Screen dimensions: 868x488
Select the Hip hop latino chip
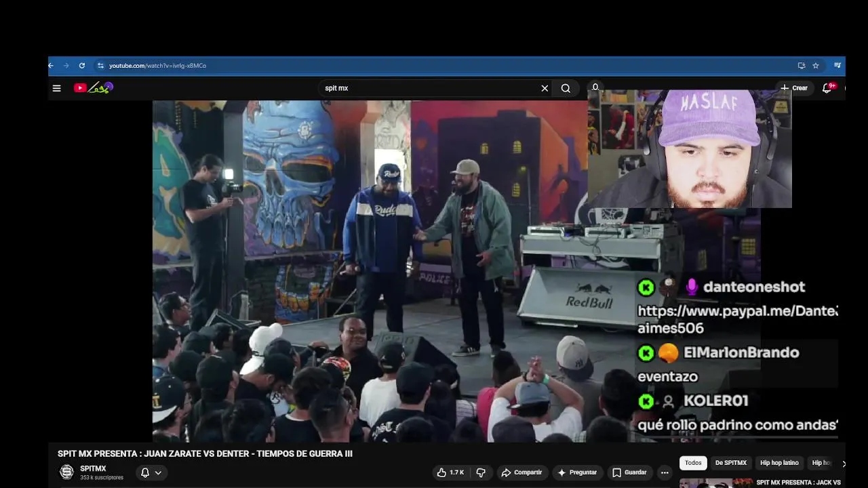[x=779, y=463]
